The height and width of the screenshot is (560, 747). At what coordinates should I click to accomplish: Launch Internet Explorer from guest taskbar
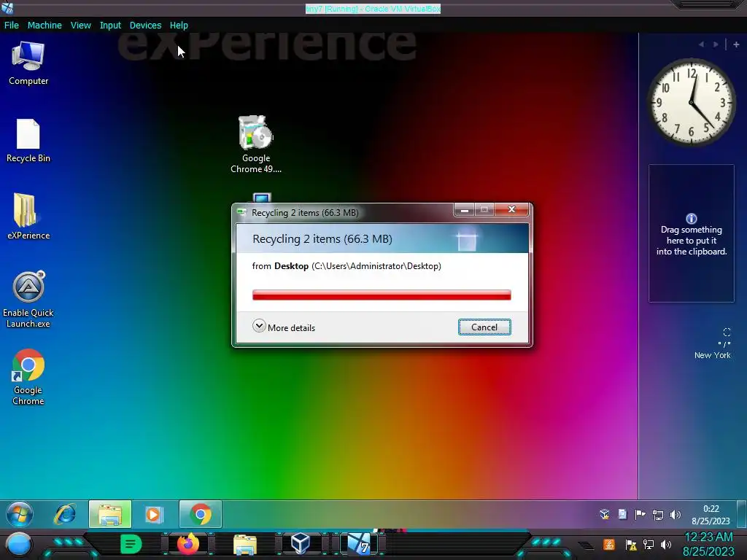(65, 514)
